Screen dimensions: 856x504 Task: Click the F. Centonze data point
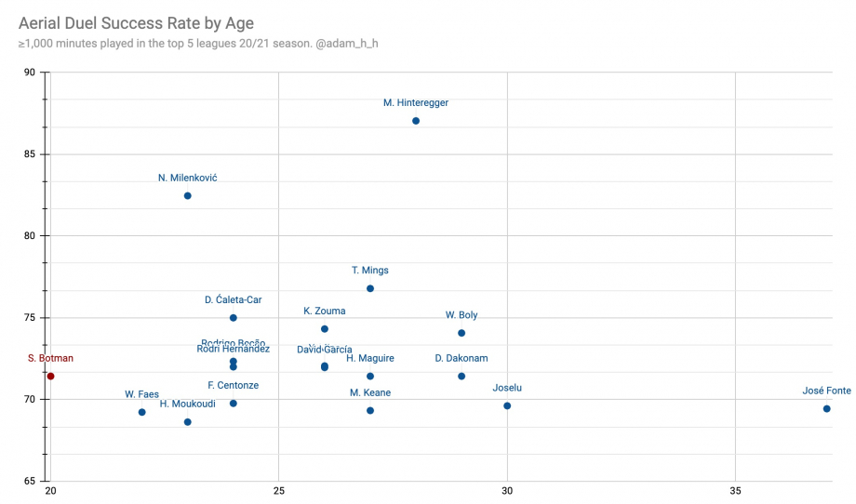234,404
